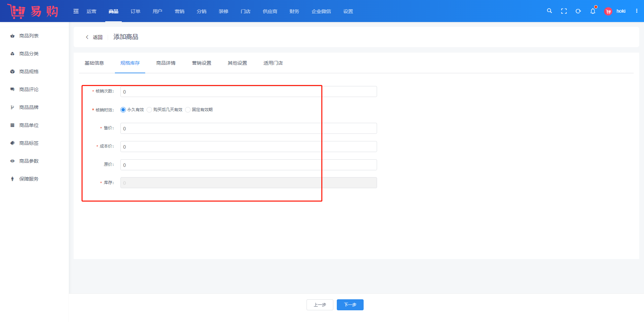Choose the 固定有效期 radio option
Image resolution: width=644 pixels, height=322 pixels.
[188, 110]
